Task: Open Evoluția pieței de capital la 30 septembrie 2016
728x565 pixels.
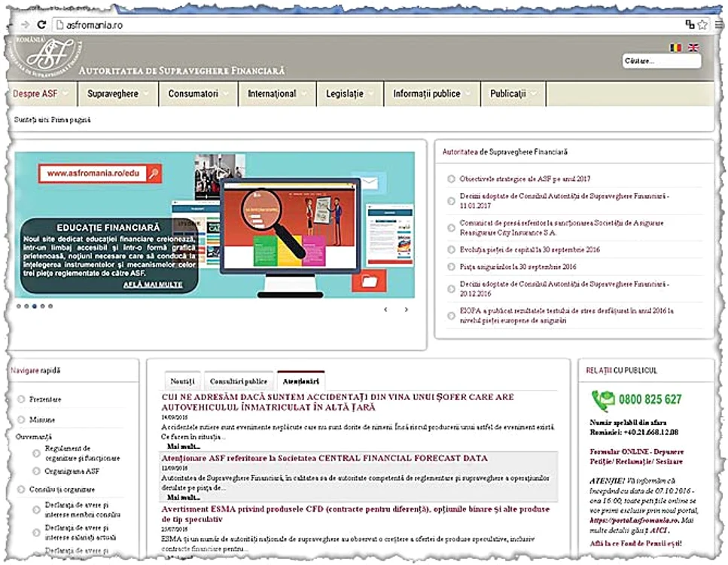Action: coord(530,249)
